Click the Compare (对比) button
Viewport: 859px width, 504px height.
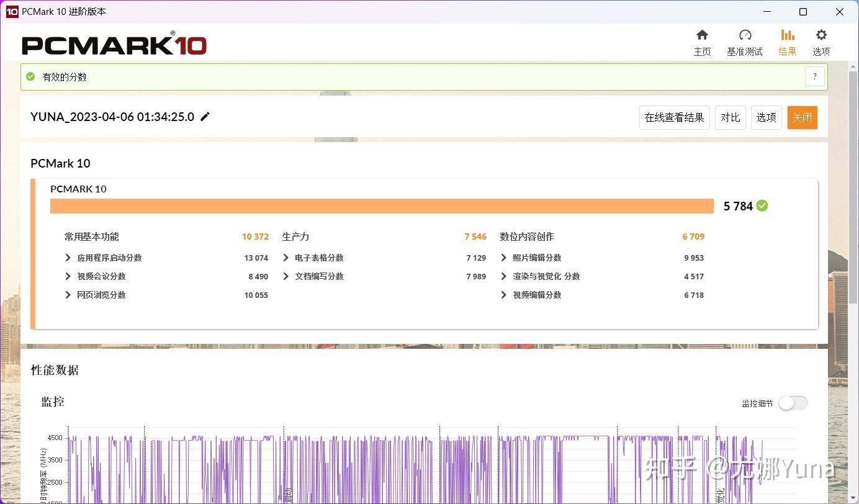731,117
